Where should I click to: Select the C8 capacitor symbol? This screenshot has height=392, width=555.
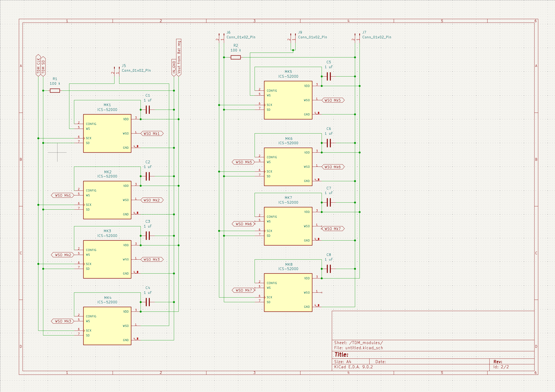tap(329, 269)
